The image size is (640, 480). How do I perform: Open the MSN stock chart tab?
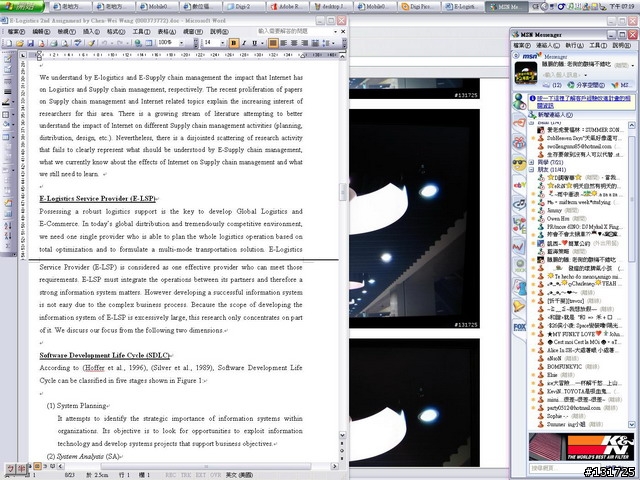point(518,246)
